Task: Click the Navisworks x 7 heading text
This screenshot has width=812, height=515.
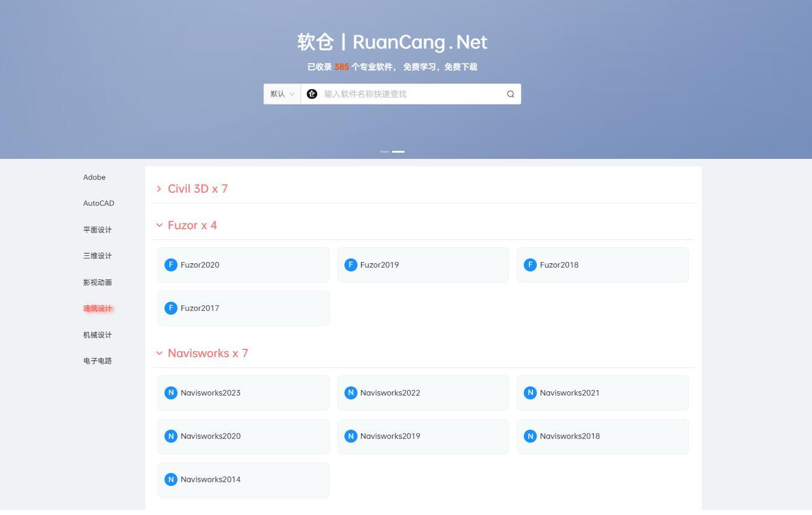Action: pyautogui.click(x=208, y=353)
